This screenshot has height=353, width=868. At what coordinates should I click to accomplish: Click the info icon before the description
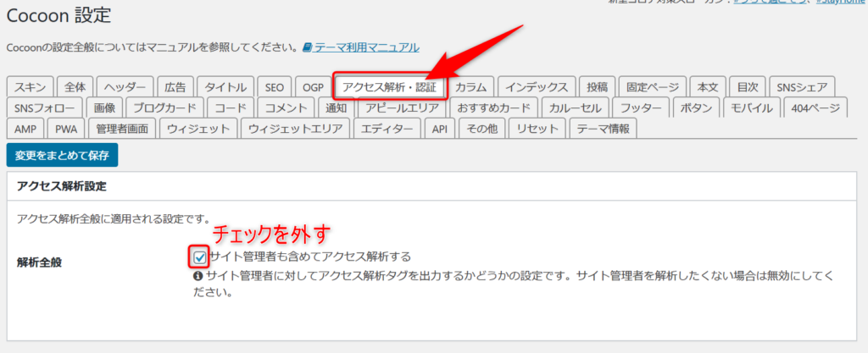click(x=198, y=275)
